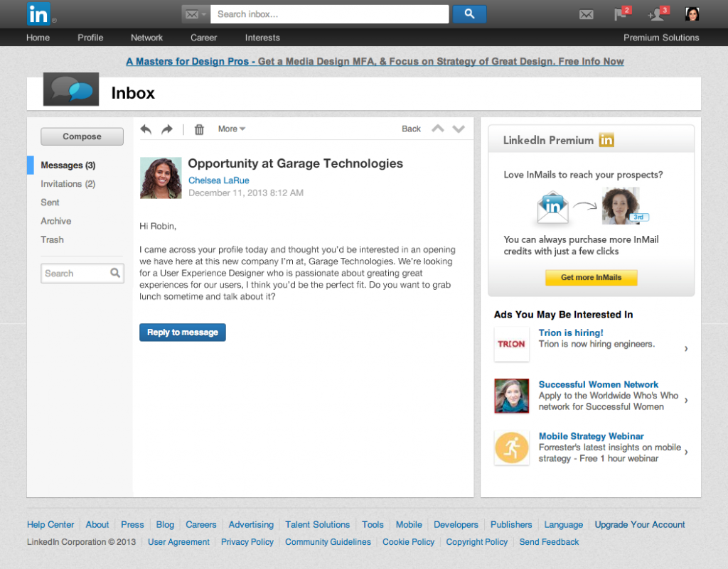Image resolution: width=728 pixels, height=569 pixels.
Task: Open the Trash folder
Action: 52,239
